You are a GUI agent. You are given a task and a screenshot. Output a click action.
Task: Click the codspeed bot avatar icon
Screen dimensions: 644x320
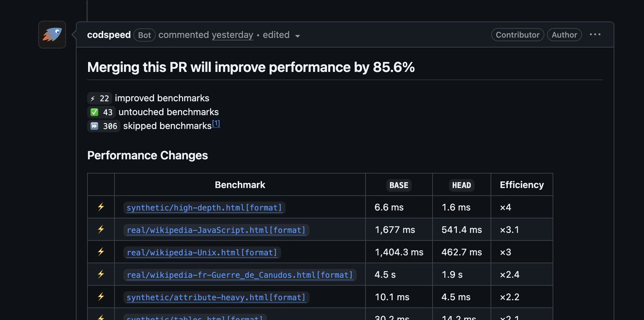point(52,34)
